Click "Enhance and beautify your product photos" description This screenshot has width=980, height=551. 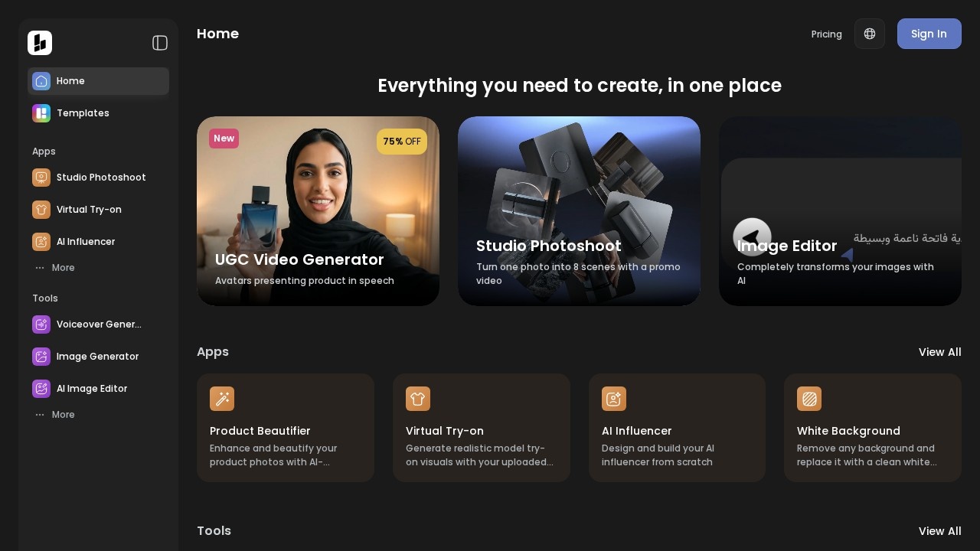click(x=273, y=455)
